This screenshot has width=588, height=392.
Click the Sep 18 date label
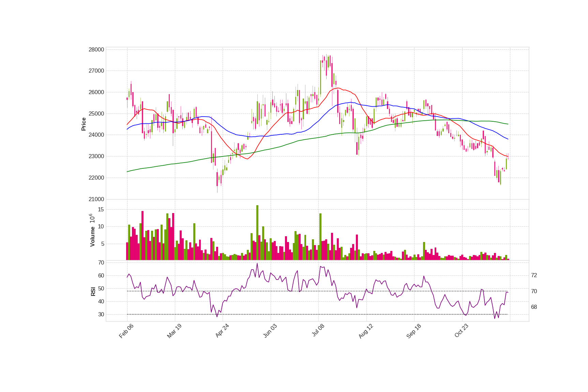414,331
